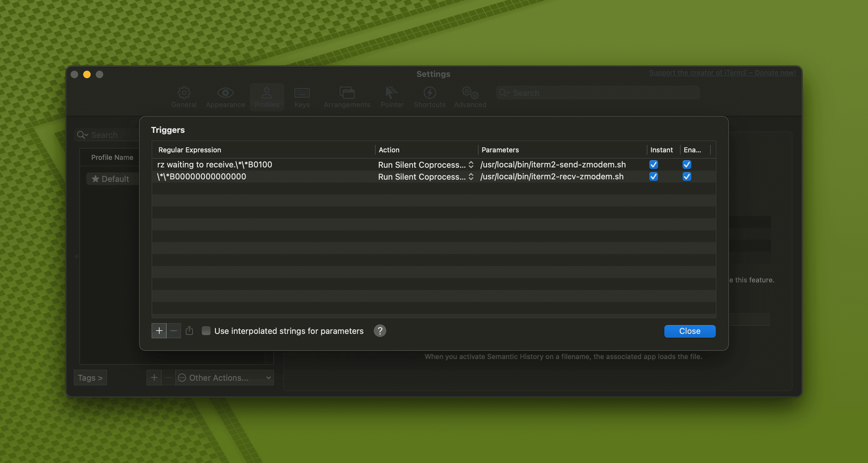The height and width of the screenshot is (463, 868).
Task: Open Appearance settings eye icon
Action: click(x=225, y=93)
